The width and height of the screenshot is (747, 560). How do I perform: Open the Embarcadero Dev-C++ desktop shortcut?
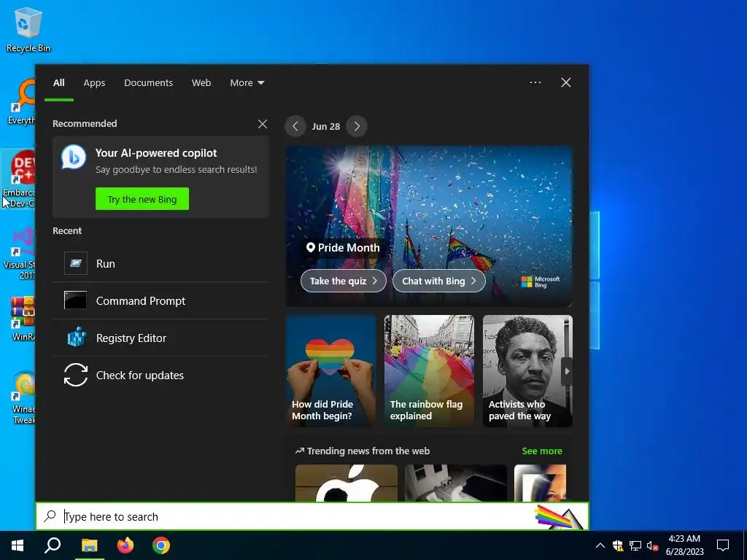(19, 179)
